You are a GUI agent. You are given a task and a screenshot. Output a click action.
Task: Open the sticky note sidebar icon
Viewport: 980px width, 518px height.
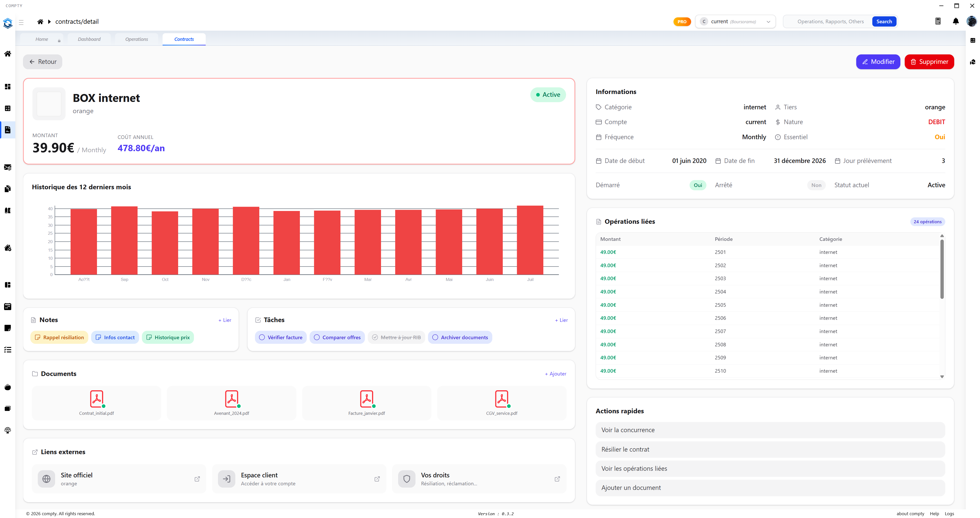point(8,328)
